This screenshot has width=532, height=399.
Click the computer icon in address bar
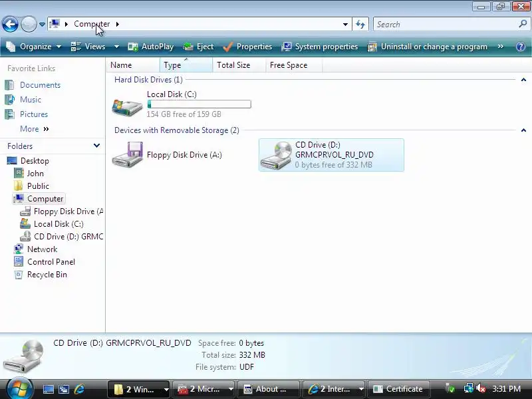point(55,24)
